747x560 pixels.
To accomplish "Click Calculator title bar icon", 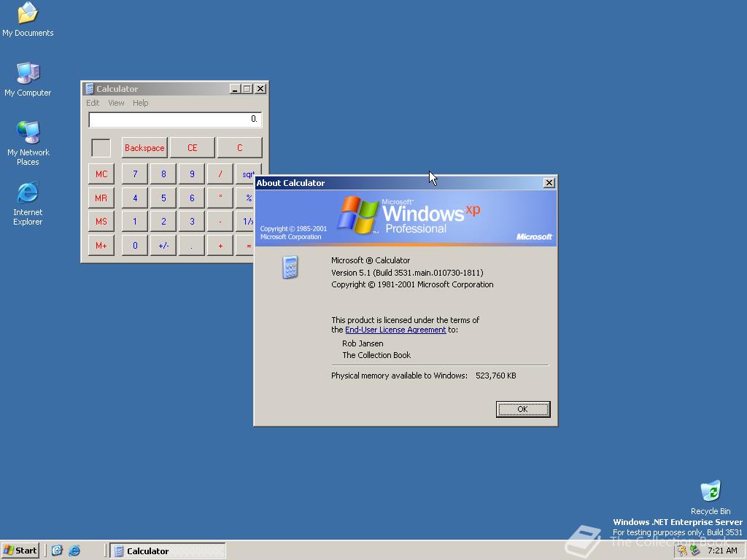I will (89, 88).
